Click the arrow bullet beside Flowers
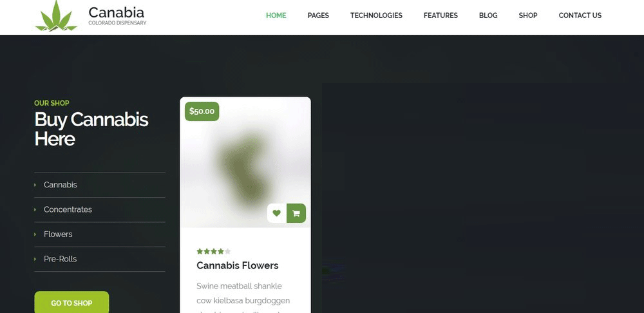Viewport: 644px width, 313px height. (x=35, y=234)
